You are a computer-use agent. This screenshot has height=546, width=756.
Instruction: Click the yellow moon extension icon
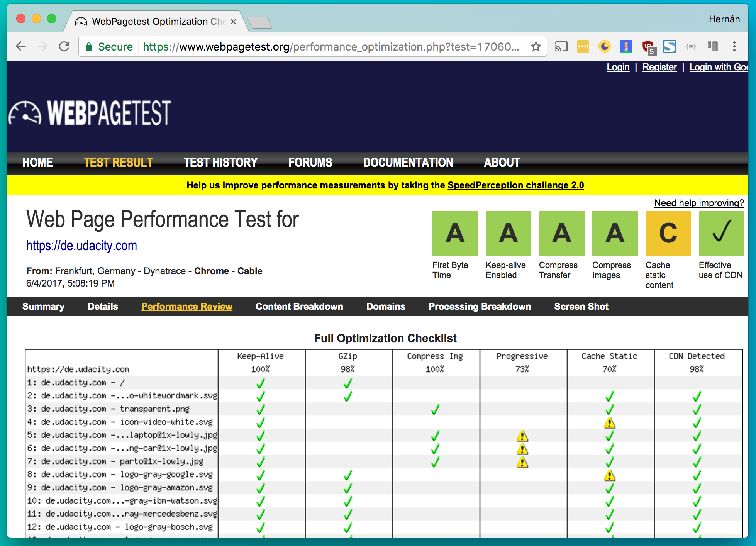click(x=604, y=47)
